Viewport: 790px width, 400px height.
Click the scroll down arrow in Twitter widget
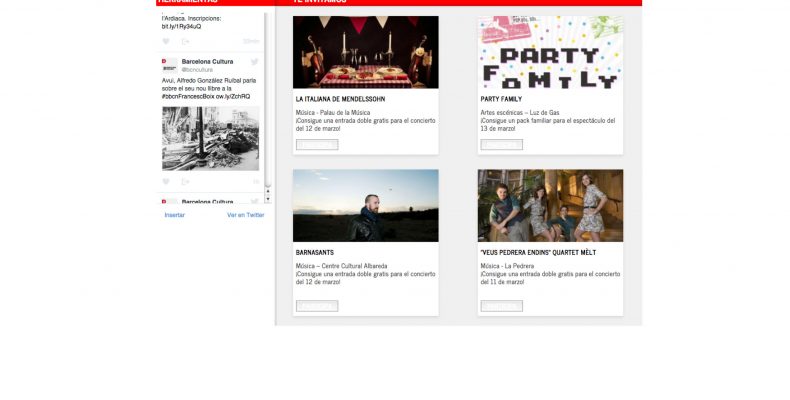point(268,199)
